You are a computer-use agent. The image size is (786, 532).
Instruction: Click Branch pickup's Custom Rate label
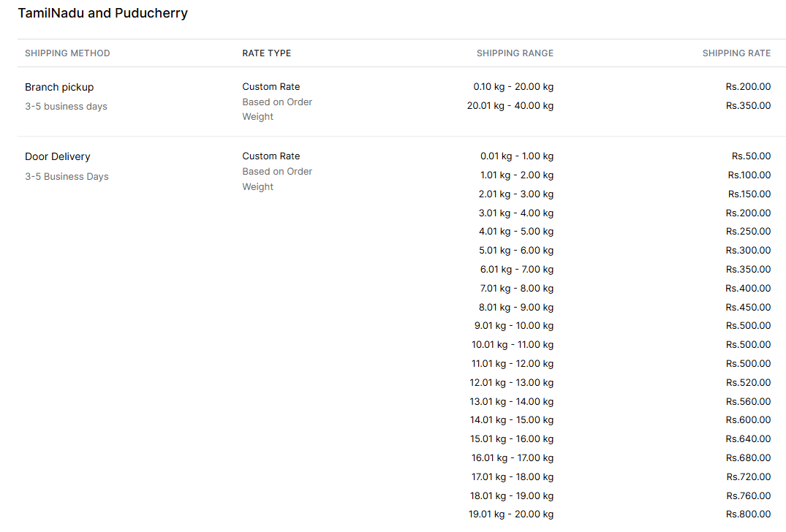tap(271, 86)
